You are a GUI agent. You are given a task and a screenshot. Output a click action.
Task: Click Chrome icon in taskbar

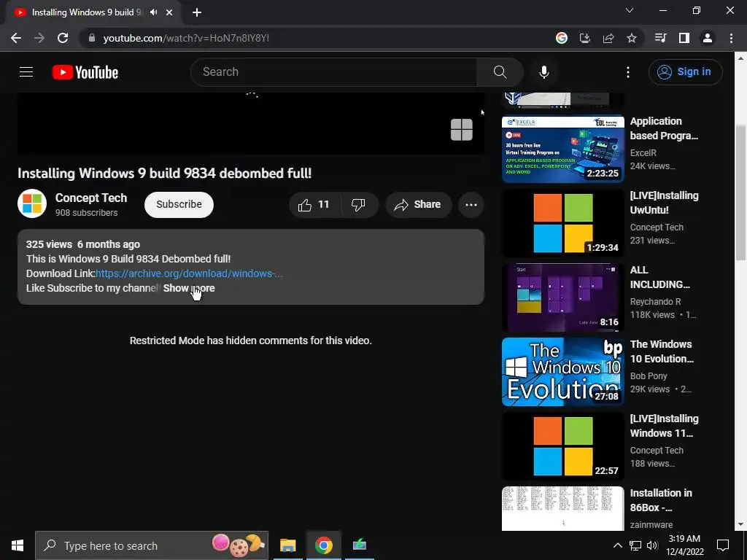(x=323, y=545)
